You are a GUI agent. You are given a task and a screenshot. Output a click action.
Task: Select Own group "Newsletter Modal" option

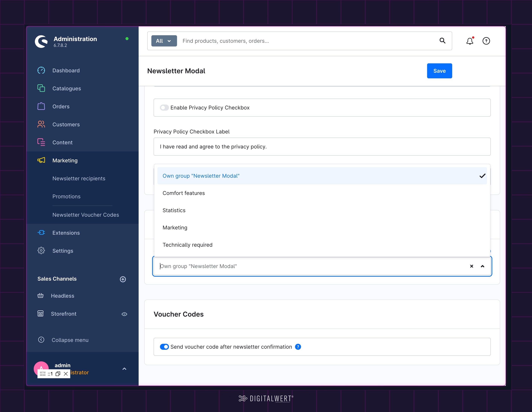[x=322, y=176]
